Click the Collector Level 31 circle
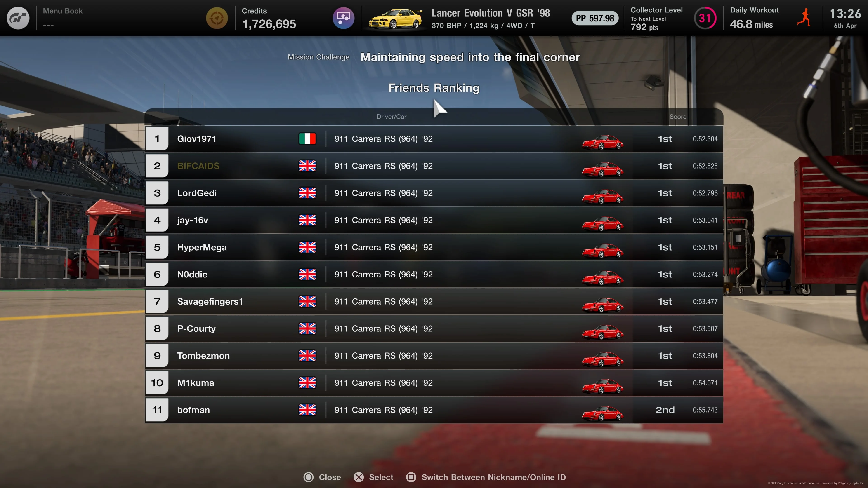The width and height of the screenshot is (868, 488). coord(705,18)
